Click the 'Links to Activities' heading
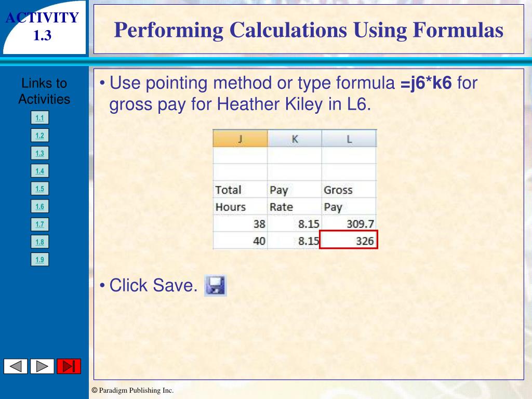This screenshot has width=532, height=399. [44, 91]
